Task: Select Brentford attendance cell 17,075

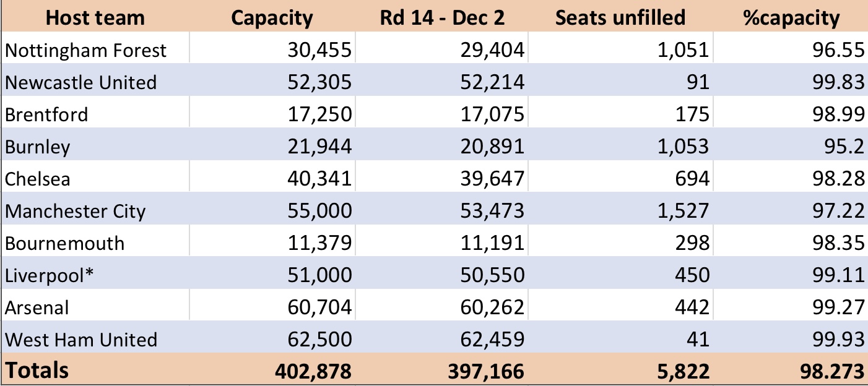Action: (x=442, y=114)
